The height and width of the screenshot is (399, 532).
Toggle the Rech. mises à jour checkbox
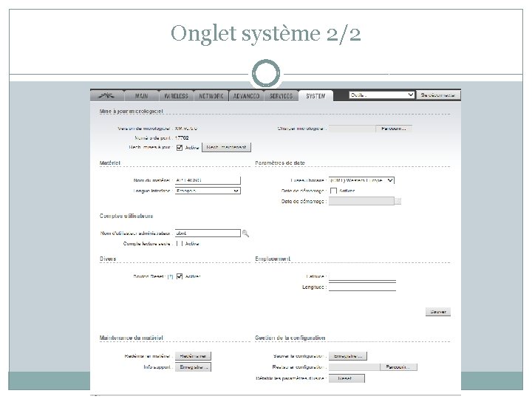tap(180, 148)
